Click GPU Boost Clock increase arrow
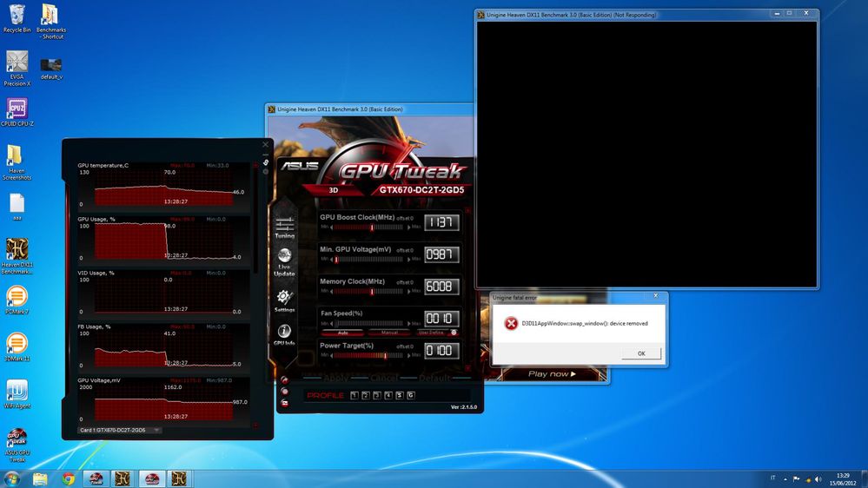 [x=409, y=228]
